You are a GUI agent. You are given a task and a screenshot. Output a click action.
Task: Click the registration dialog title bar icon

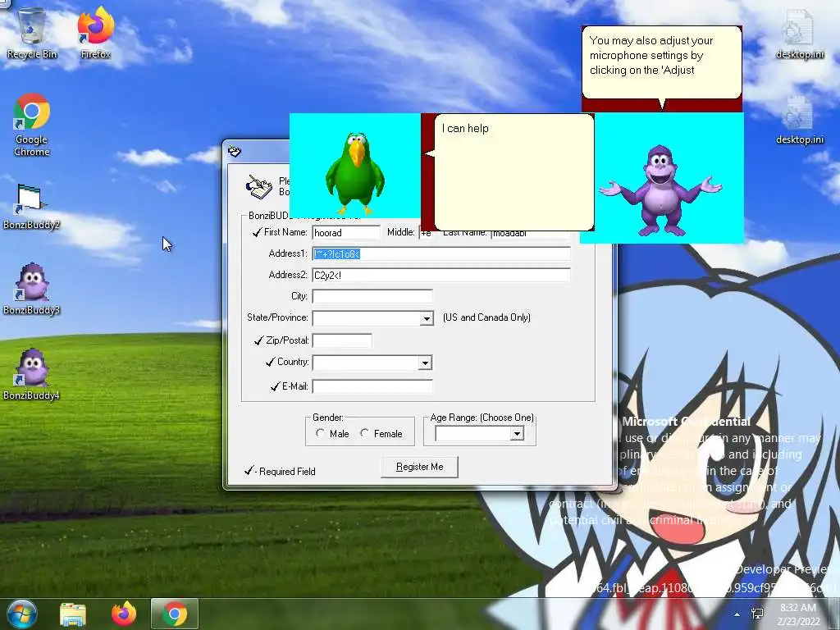tap(235, 152)
